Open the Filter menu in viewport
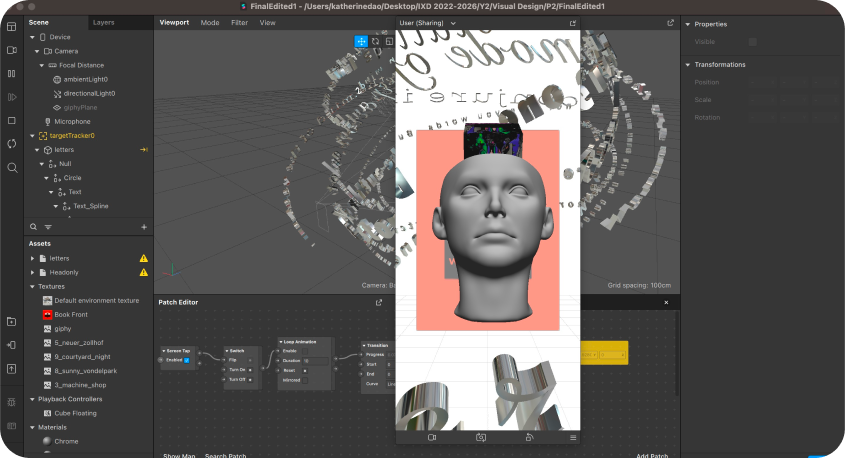The image size is (845, 458). coord(239,22)
